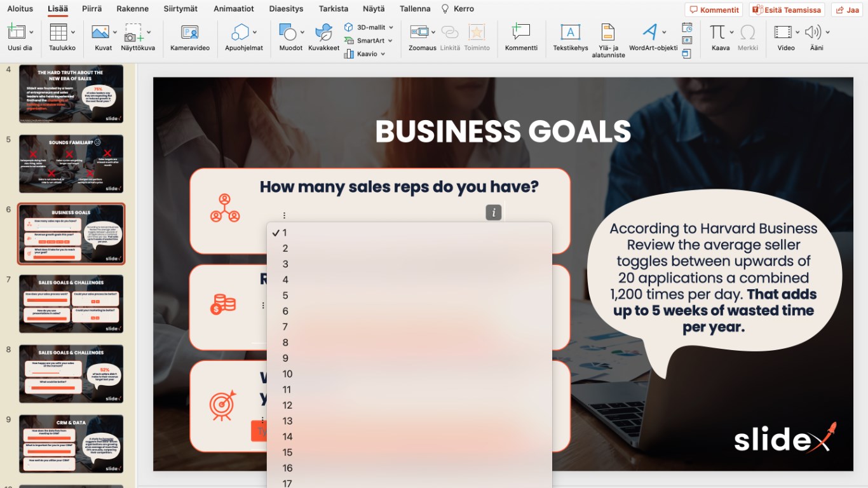The height and width of the screenshot is (488, 868).
Task: Expand the Muodot dropdown arrow
Action: [302, 32]
